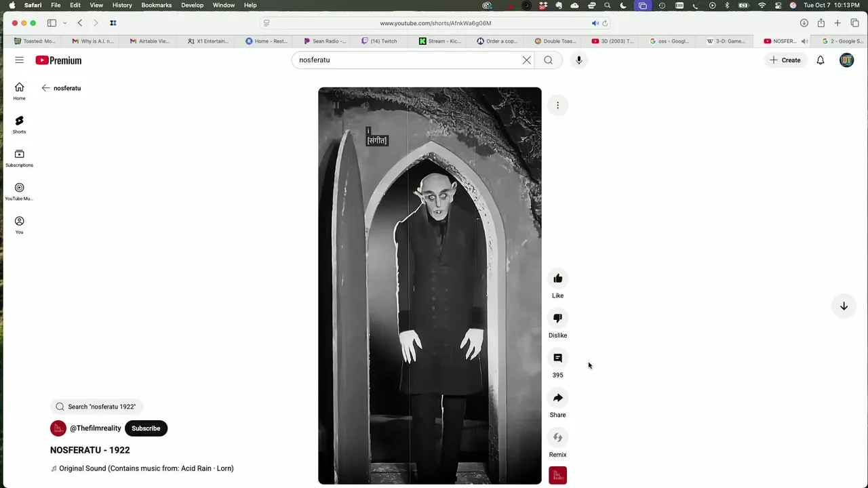Mute audio on the NOSFER... tab
Viewport: 868px width, 488px height.
805,41
